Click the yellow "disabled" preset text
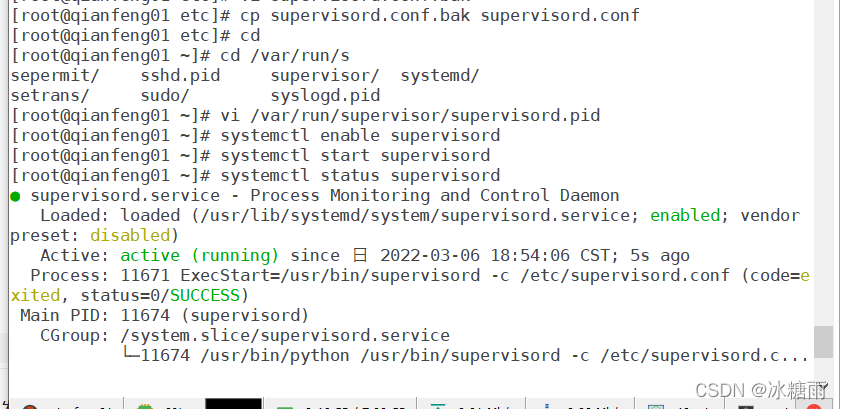Image resolution: width=842 pixels, height=409 pixels. click(x=130, y=235)
